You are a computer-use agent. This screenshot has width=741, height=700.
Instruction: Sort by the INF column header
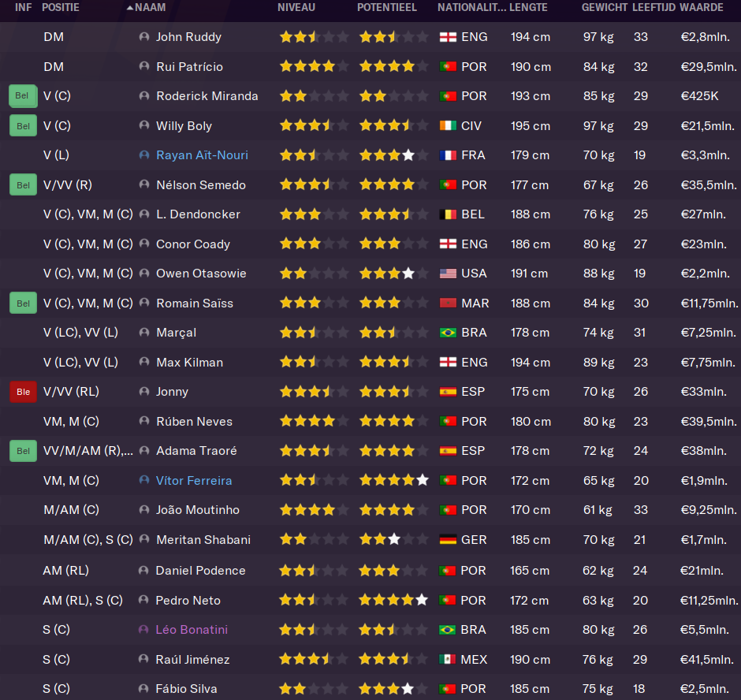tap(23, 8)
